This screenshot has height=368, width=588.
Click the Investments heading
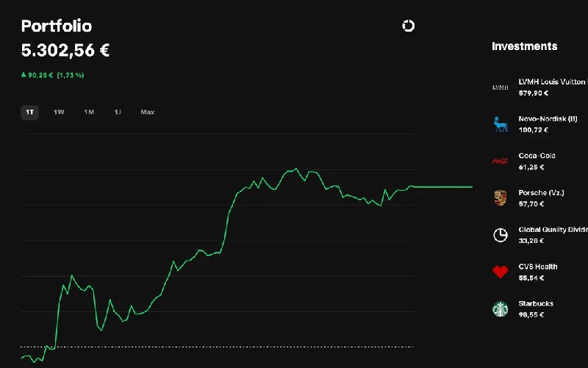pos(524,46)
